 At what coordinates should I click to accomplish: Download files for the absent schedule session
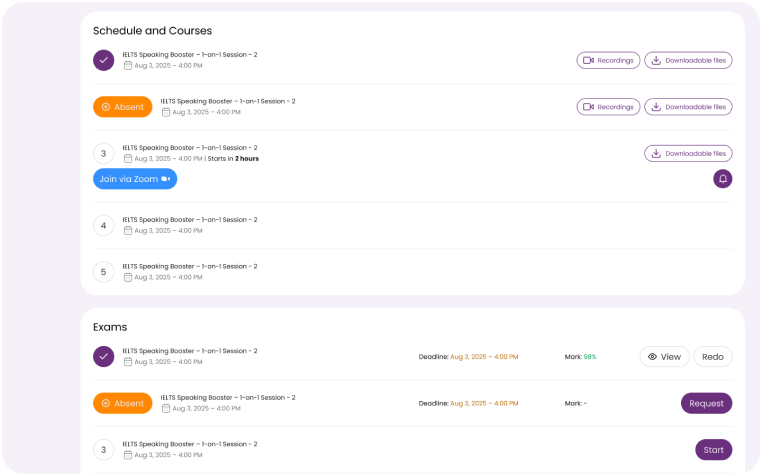(688, 107)
